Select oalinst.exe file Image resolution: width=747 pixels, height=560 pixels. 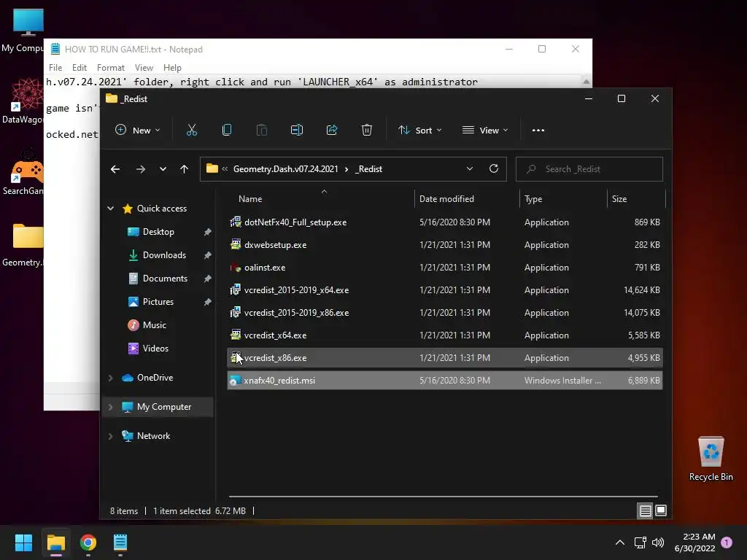(x=445, y=268)
